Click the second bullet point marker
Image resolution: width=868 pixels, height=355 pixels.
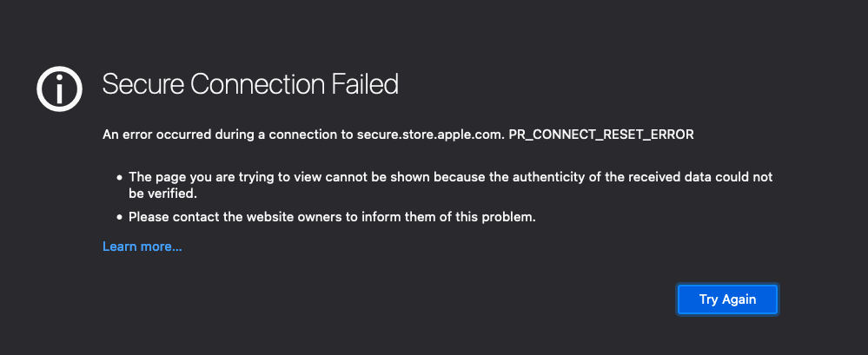[x=119, y=217]
